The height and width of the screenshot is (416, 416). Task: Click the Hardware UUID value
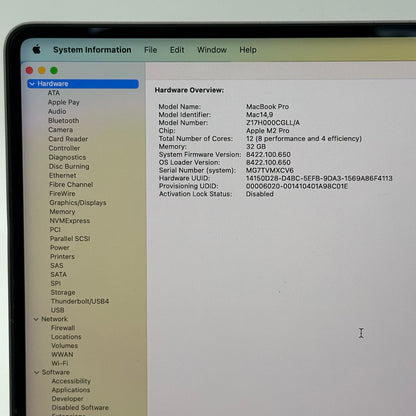click(x=319, y=178)
